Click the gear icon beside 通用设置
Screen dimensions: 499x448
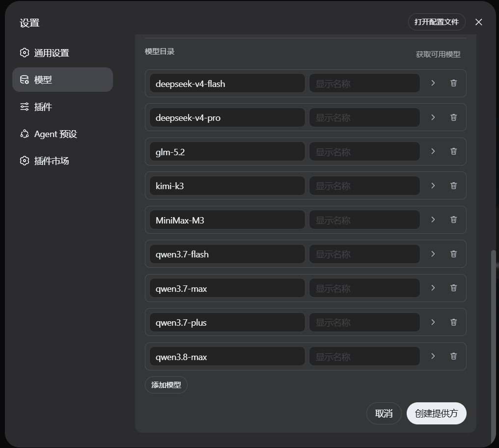(25, 53)
